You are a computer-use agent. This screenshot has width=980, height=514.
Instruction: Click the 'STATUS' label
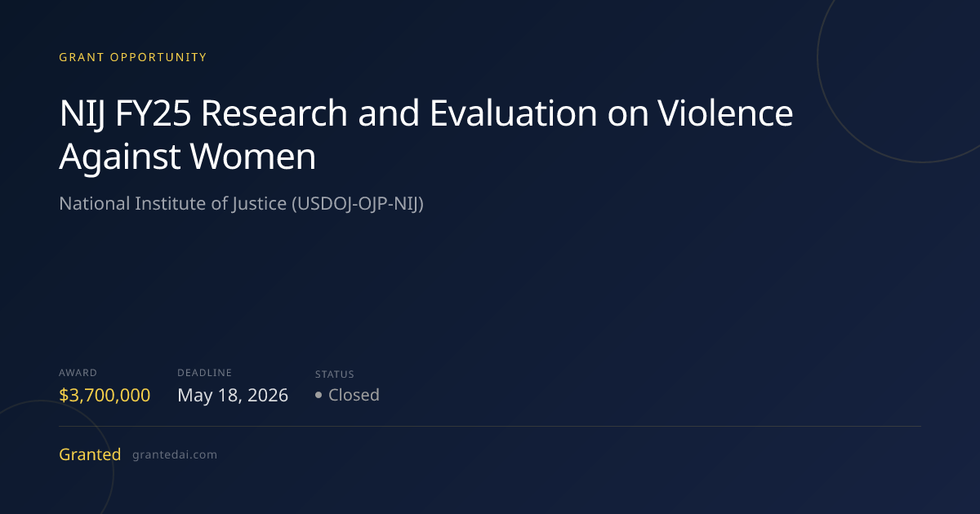pyautogui.click(x=335, y=374)
